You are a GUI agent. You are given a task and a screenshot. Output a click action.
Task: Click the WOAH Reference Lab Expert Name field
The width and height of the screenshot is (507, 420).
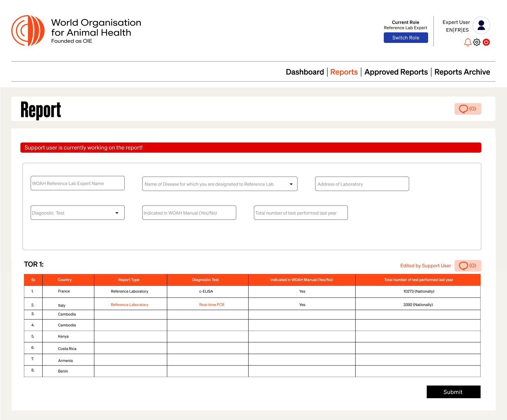77,183
